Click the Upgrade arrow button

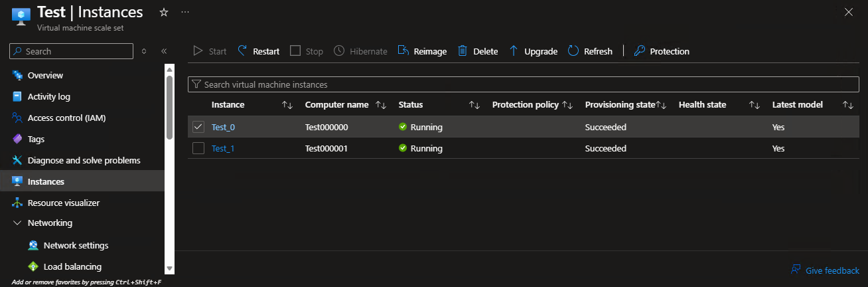click(533, 51)
